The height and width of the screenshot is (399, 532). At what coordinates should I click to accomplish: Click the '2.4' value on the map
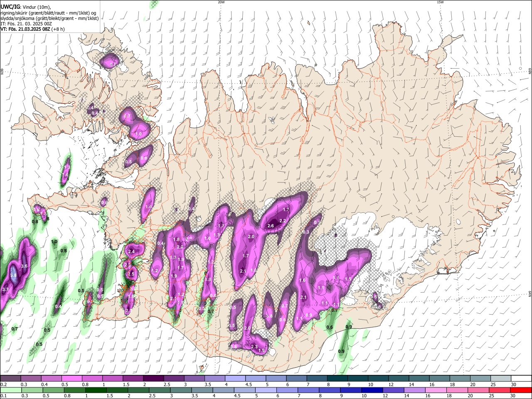point(132,251)
